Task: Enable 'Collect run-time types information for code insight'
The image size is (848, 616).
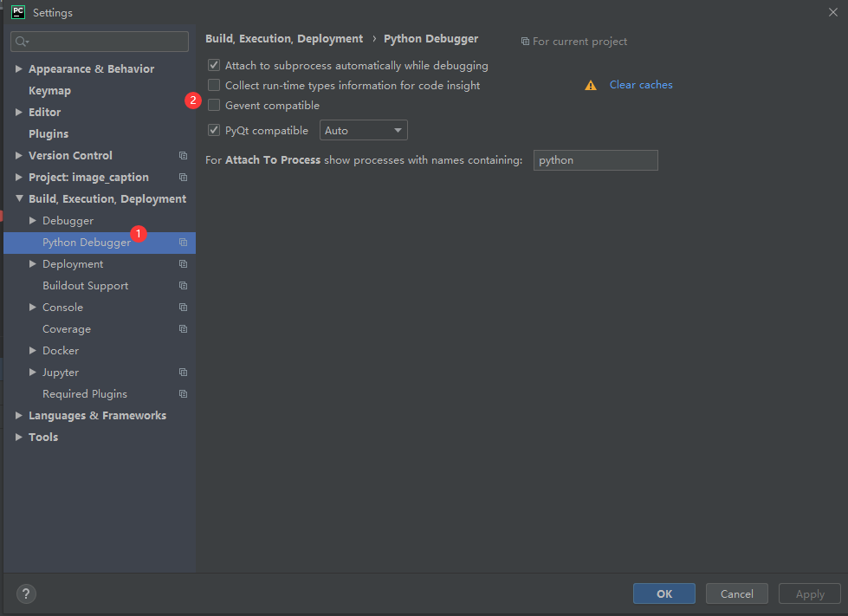Action: (x=212, y=84)
